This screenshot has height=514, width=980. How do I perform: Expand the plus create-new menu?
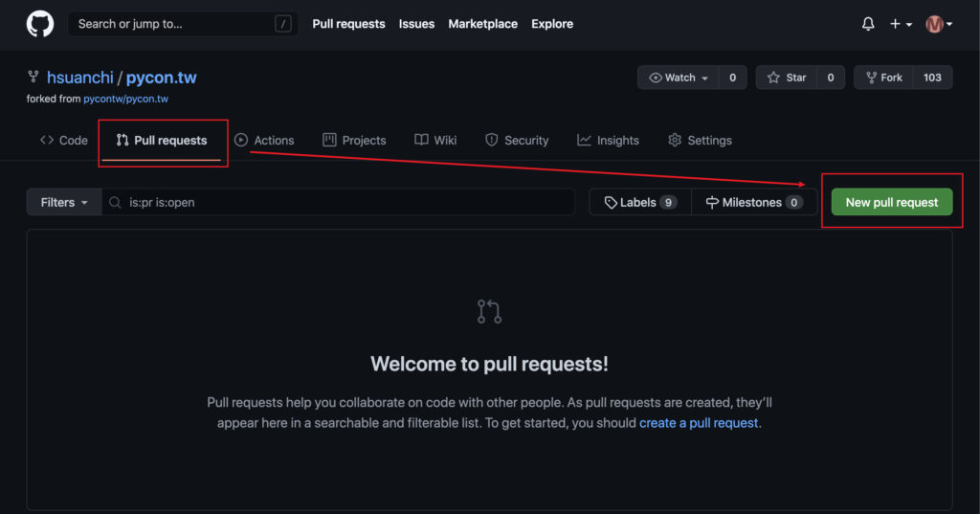[x=901, y=24]
